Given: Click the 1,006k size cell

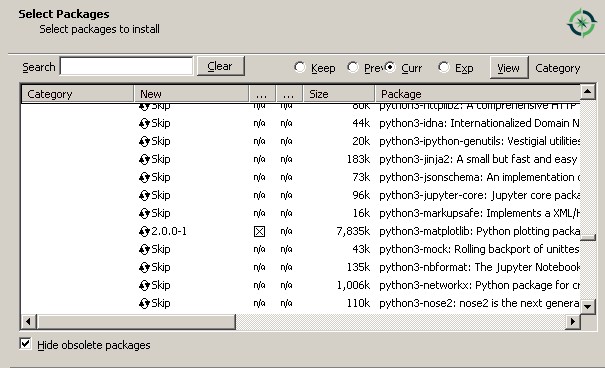Looking at the screenshot, I should click(353, 285).
